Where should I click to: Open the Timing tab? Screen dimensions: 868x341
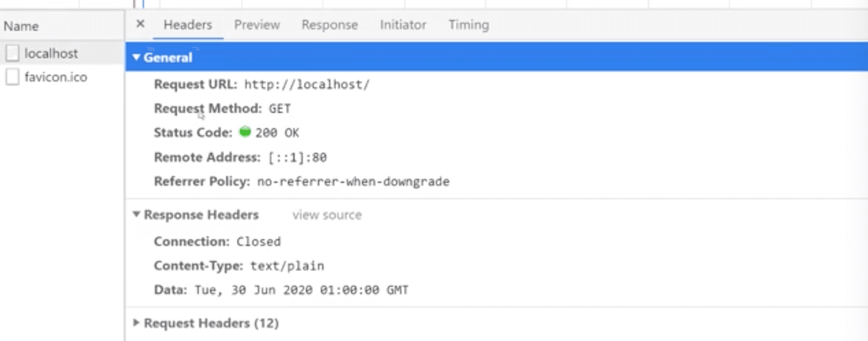469,25
